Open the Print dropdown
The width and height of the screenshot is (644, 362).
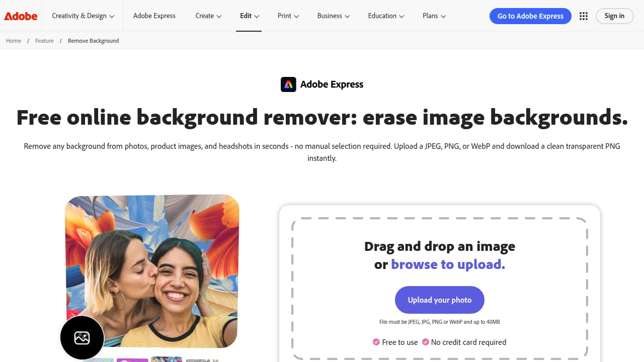(x=288, y=16)
